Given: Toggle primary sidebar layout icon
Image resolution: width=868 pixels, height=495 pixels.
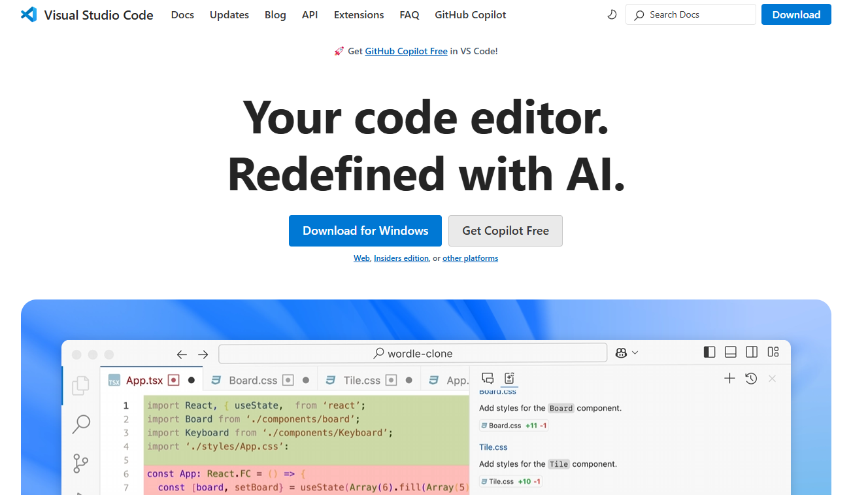Looking at the screenshot, I should coord(709,352).
